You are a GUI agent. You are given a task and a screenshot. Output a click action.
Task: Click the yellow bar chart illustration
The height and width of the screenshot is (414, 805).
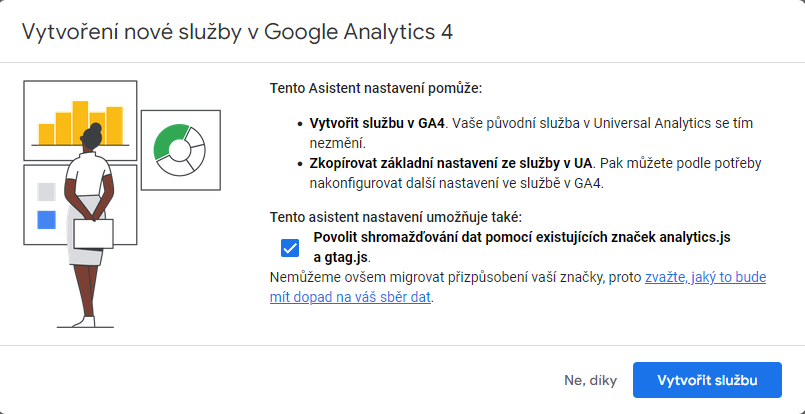(81, 123)
